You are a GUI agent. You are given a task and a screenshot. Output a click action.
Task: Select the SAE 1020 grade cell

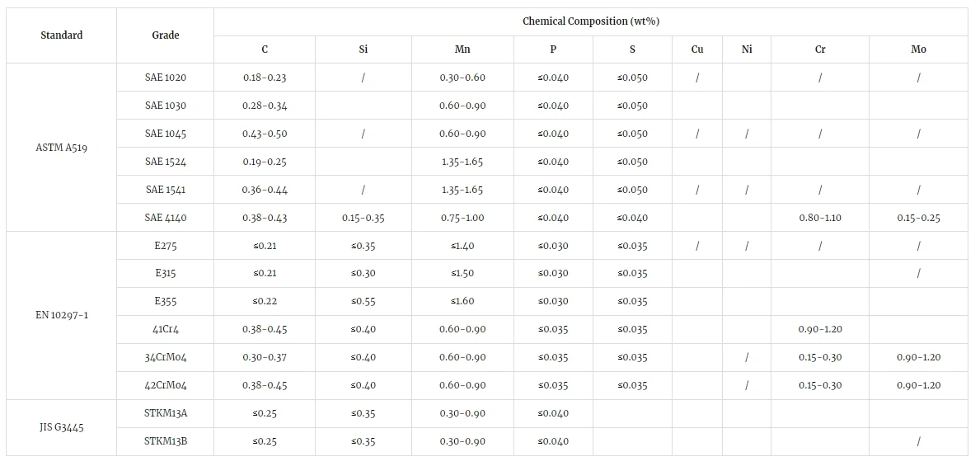165,78
